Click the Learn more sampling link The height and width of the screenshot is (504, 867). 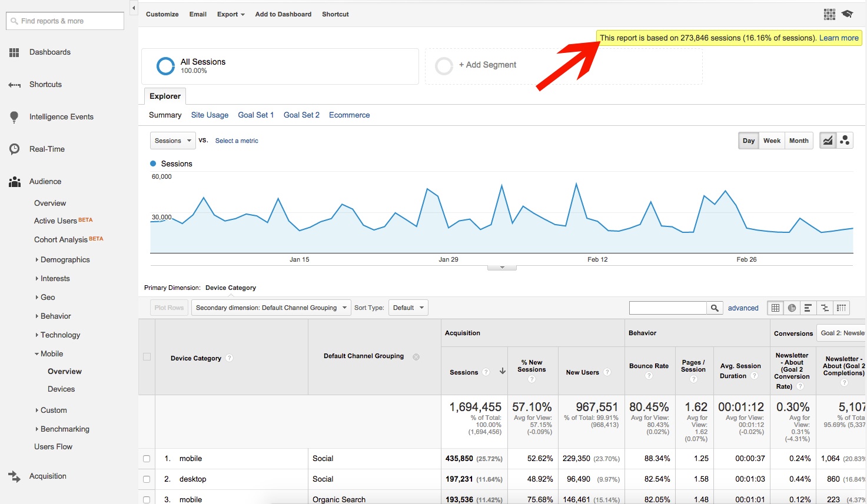839,38
